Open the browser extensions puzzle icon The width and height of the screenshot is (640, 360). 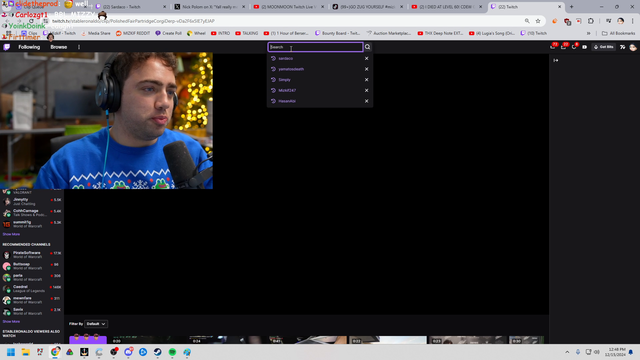591,21
